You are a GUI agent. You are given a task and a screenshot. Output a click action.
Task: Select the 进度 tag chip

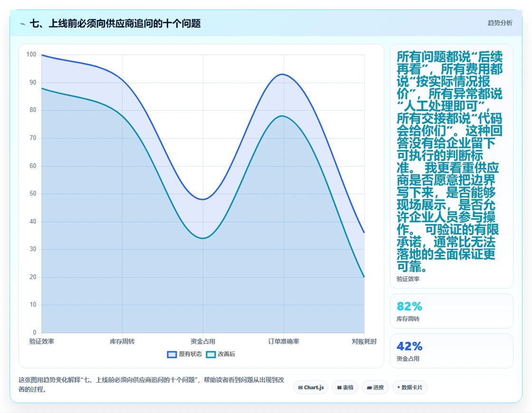tap(375, 387)
